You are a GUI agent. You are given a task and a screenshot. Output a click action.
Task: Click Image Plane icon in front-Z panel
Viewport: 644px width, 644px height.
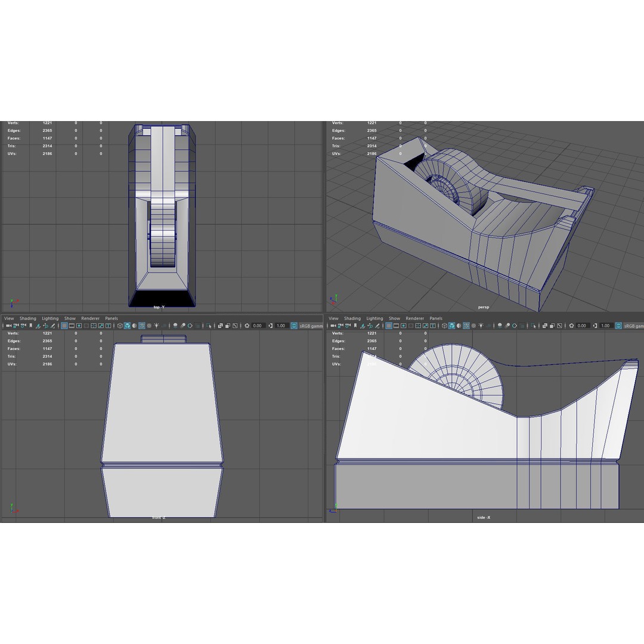tap(38, 326)
